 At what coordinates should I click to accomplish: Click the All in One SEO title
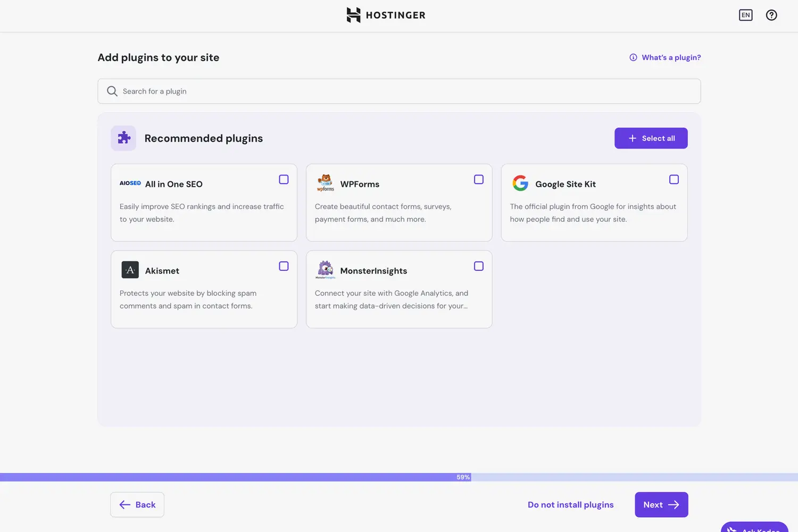pyautogui.click(x=174, y=184)
